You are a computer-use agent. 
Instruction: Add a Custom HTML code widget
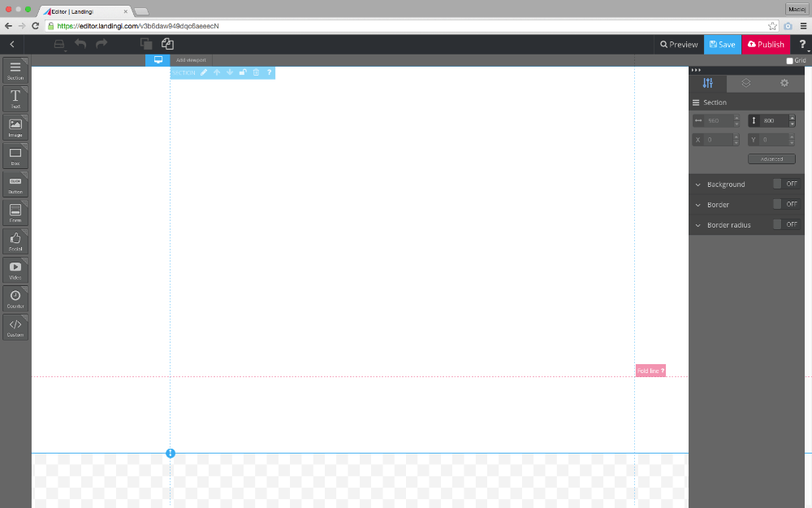[15, 327]
